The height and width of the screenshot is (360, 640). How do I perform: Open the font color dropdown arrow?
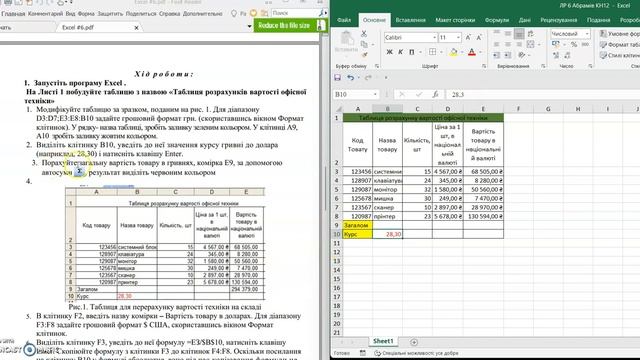click(x=480, y=52)
